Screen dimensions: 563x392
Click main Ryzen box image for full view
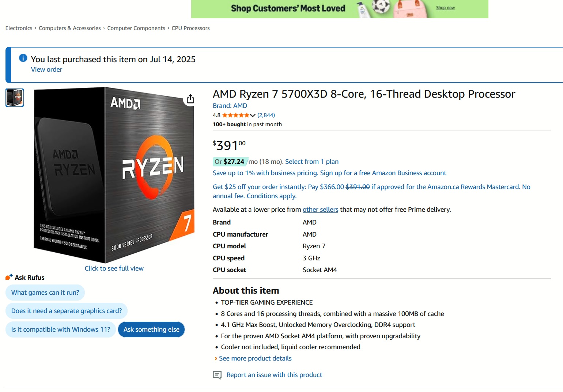coord(114,175)
